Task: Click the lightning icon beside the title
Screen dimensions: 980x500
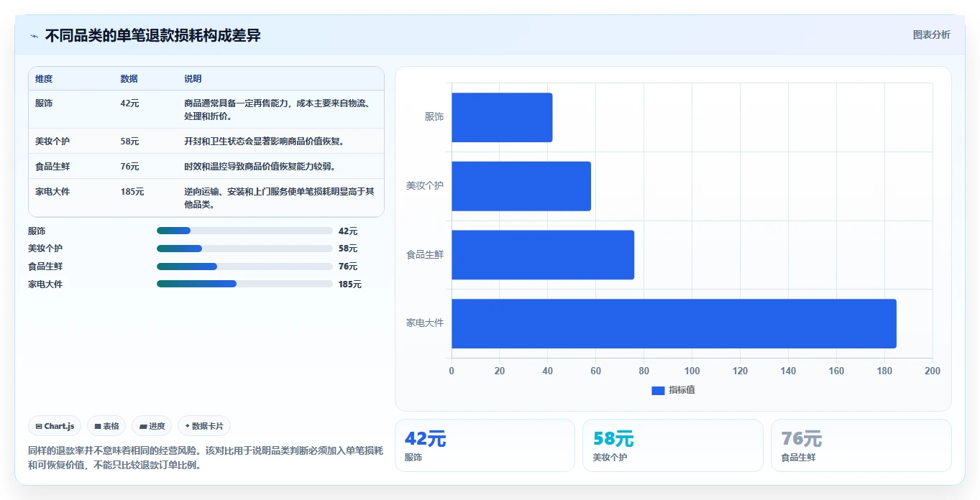Action: coord(34,35)
